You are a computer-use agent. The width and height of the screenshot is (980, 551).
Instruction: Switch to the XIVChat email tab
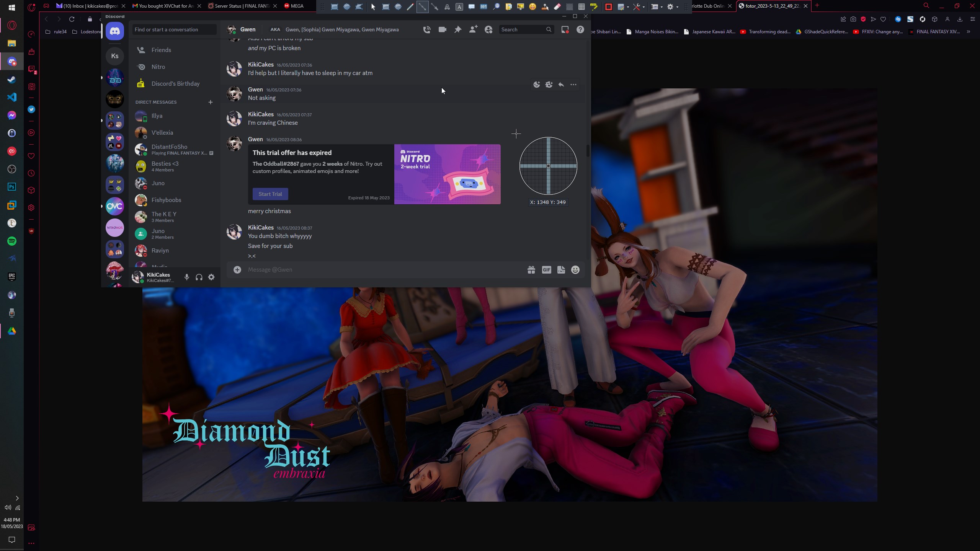166,6
